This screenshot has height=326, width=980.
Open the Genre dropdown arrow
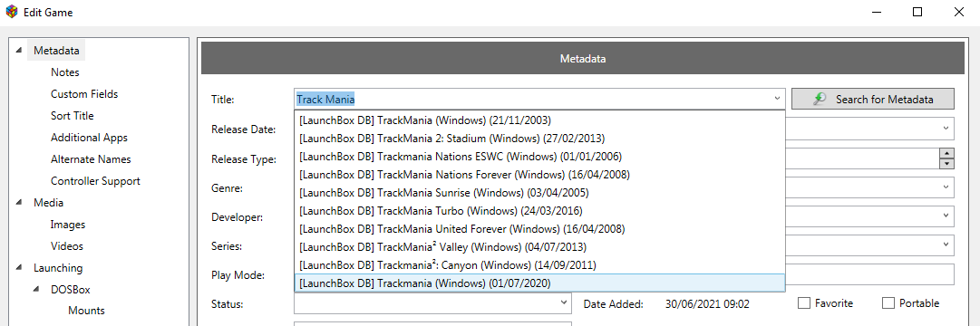coord(946,187)
